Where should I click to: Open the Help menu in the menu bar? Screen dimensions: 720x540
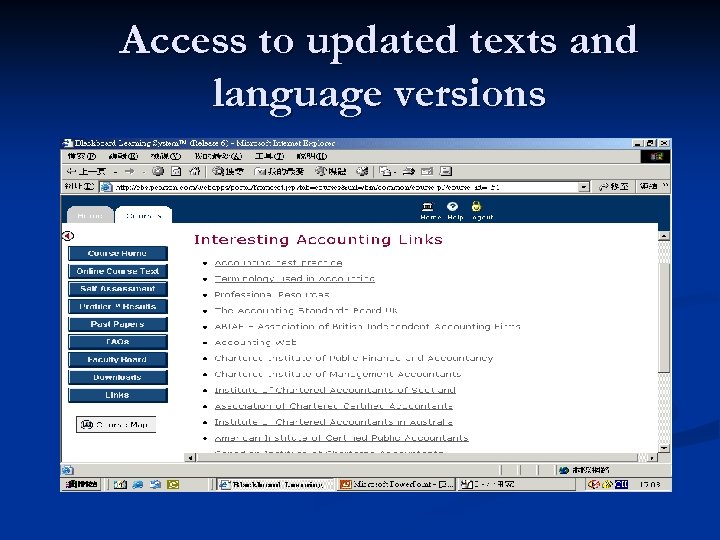[312, 157]
